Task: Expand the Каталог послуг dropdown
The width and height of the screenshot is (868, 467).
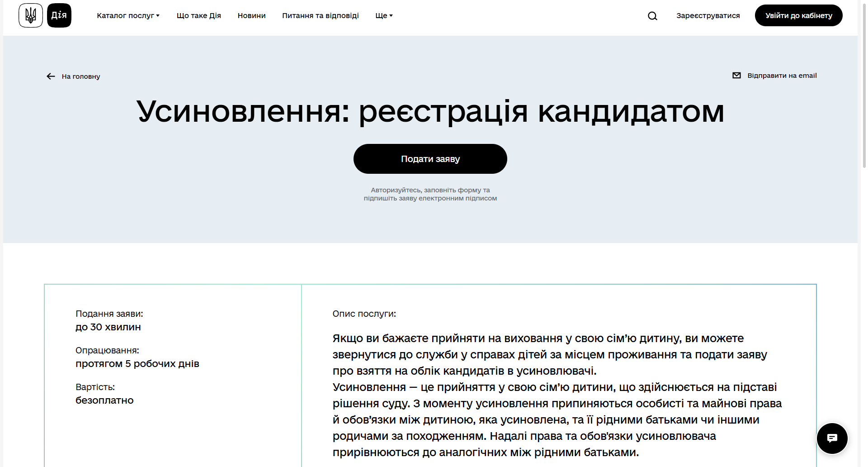Action: [x=128, y=15]
